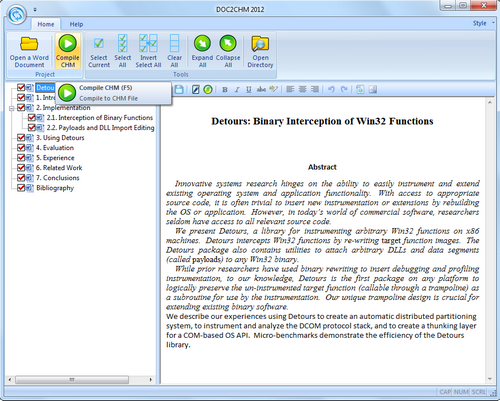
Task: Click the document title heading text
Action: coord(322,121)
